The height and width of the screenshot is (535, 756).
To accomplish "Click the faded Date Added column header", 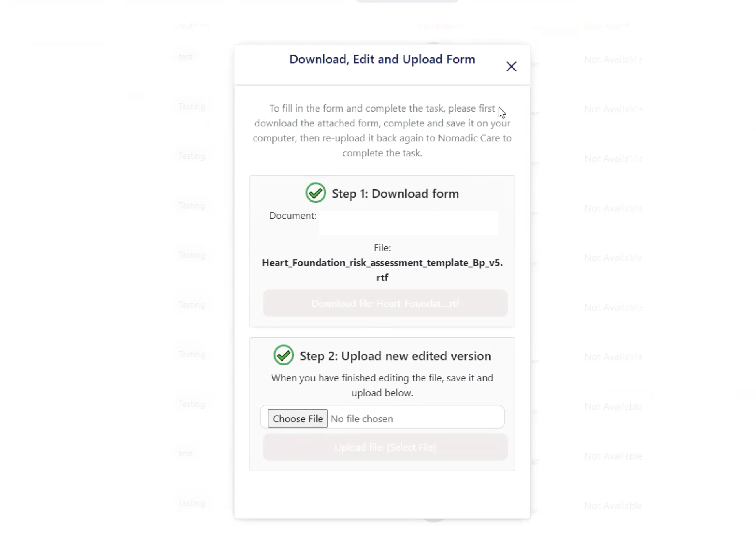I will (x=606, y=26).
